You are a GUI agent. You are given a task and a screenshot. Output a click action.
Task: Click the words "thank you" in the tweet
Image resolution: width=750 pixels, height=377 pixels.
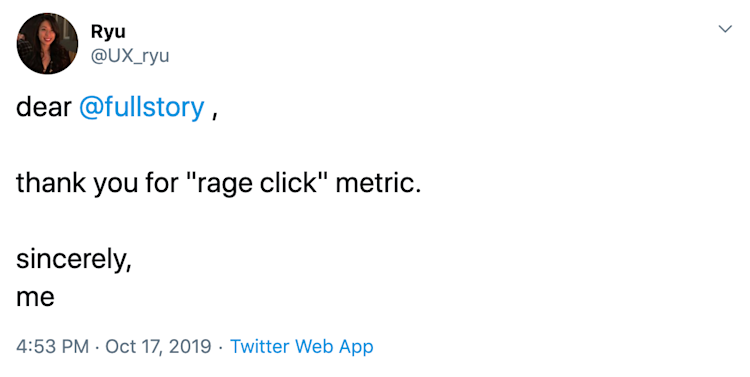(78, 184)
